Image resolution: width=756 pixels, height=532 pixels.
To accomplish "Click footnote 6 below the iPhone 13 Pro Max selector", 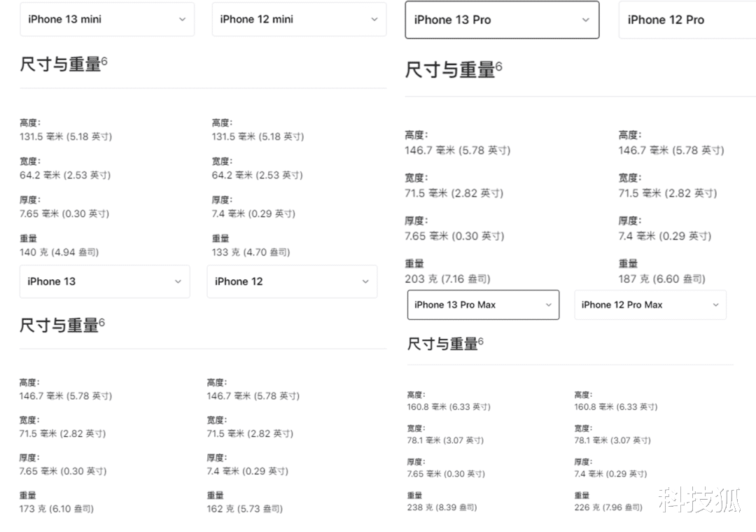I will click(x=481, y=341).
